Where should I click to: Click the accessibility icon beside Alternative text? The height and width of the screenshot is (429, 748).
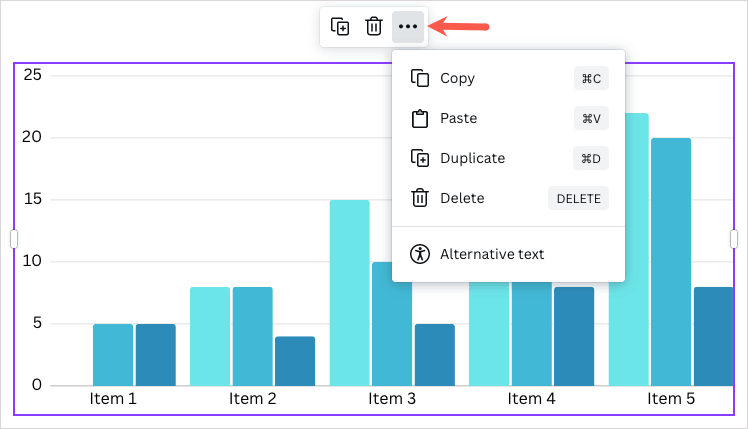pyautogui.click(x=420, y=254)
